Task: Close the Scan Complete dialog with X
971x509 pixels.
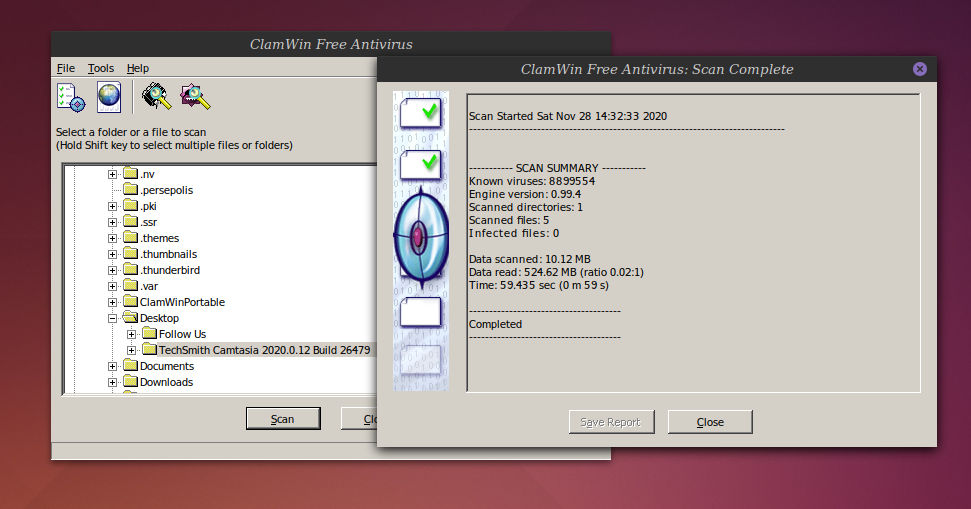Action: point(920,69)
